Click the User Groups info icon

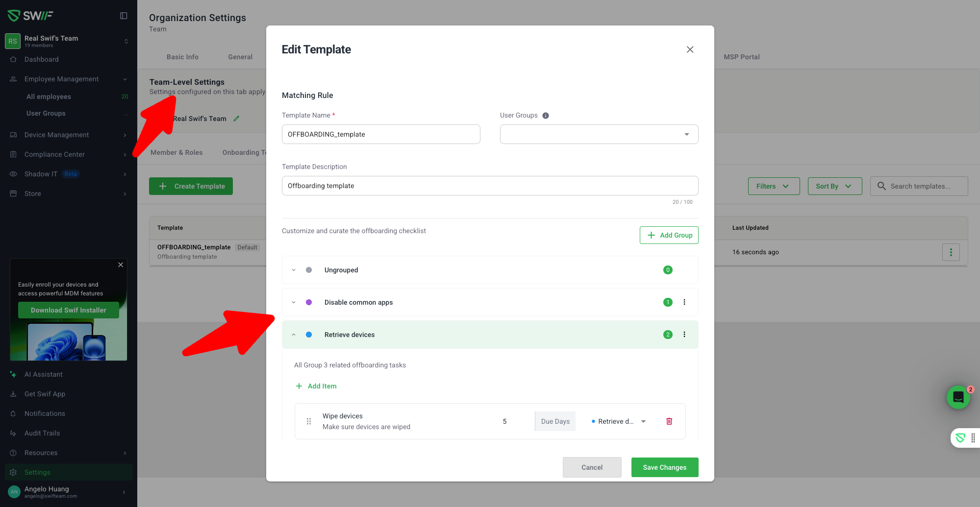point(546,116)
